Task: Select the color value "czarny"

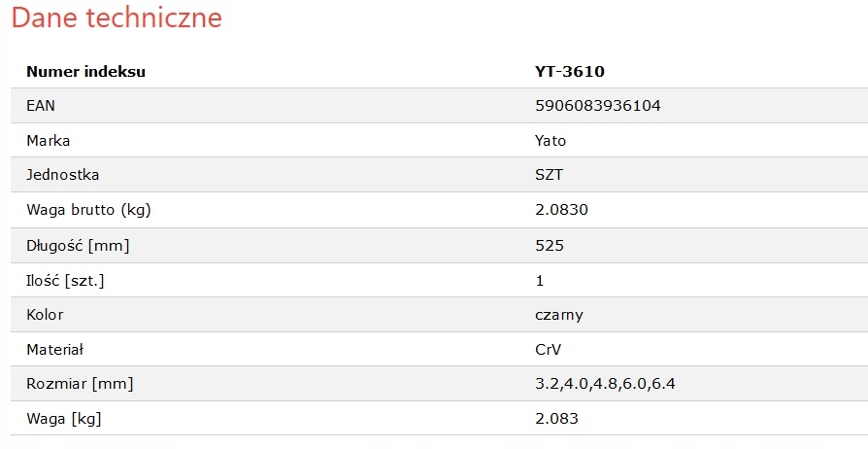Action: coord(559,315)
